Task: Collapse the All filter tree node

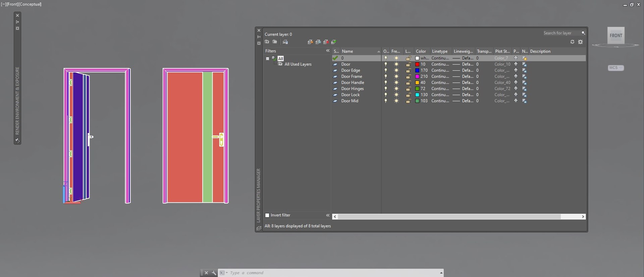Action: click(x=268, y=58)
